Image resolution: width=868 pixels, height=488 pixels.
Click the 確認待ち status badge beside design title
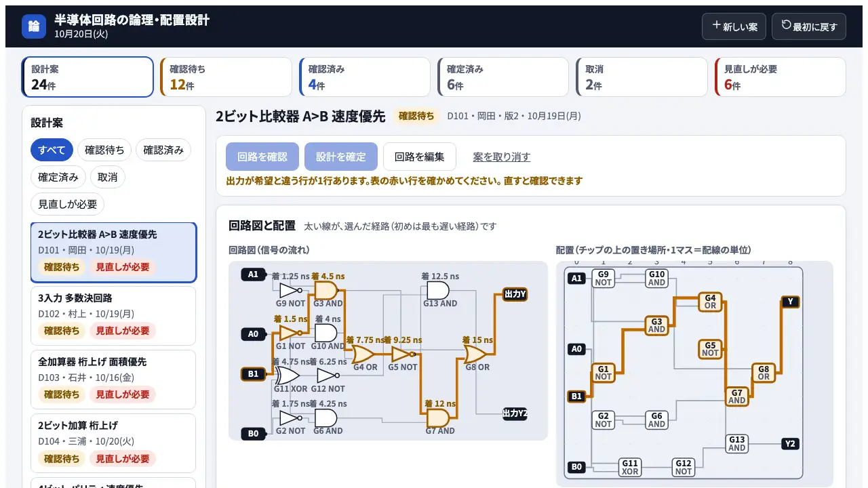tap(416, 117)
